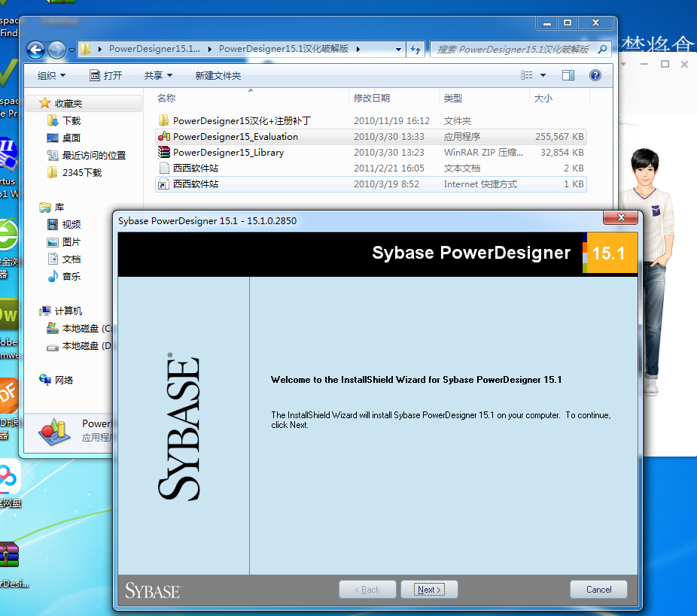Screen dimensions: 697x616
Task: Click the Explorer help question mark icon
Action: [595, 75]
